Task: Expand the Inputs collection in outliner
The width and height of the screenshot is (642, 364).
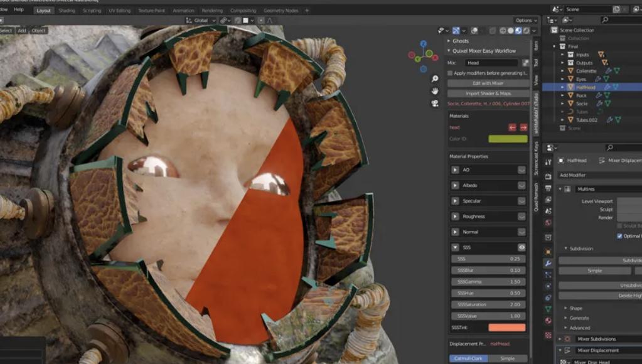Action: [x=562, y=55]
